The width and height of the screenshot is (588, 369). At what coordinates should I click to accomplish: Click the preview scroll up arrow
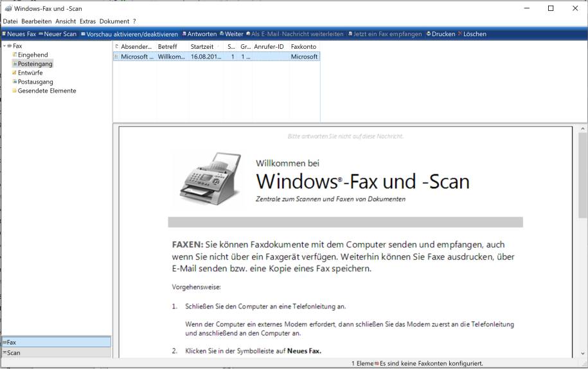click(x=583, y=129)
